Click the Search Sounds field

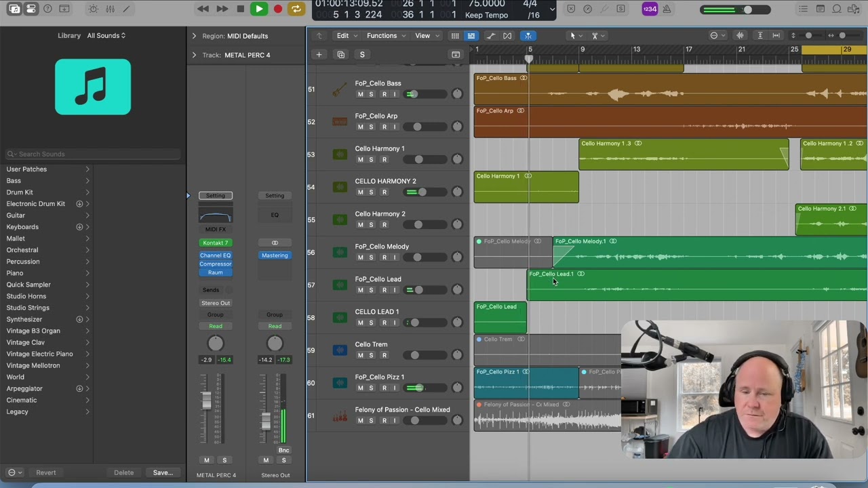click(93, 154)
